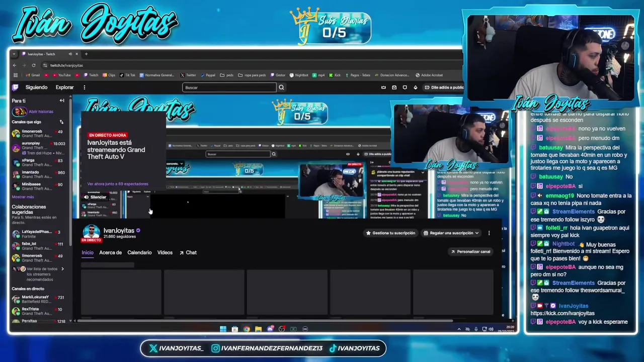This screenshot has width=644, height=362.
Task: Reload the Twitch page
Action: [x=34, y=65]
